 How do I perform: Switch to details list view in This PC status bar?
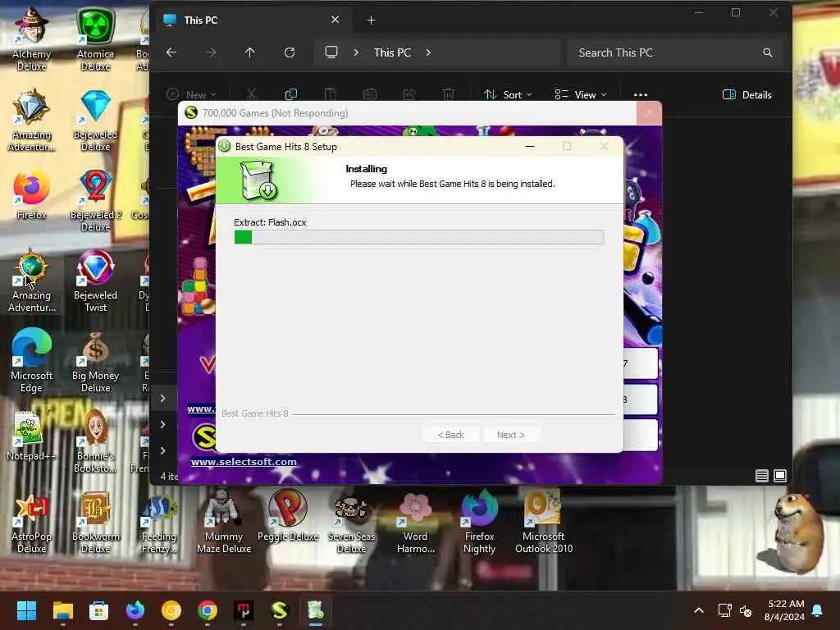pos(762,476)
